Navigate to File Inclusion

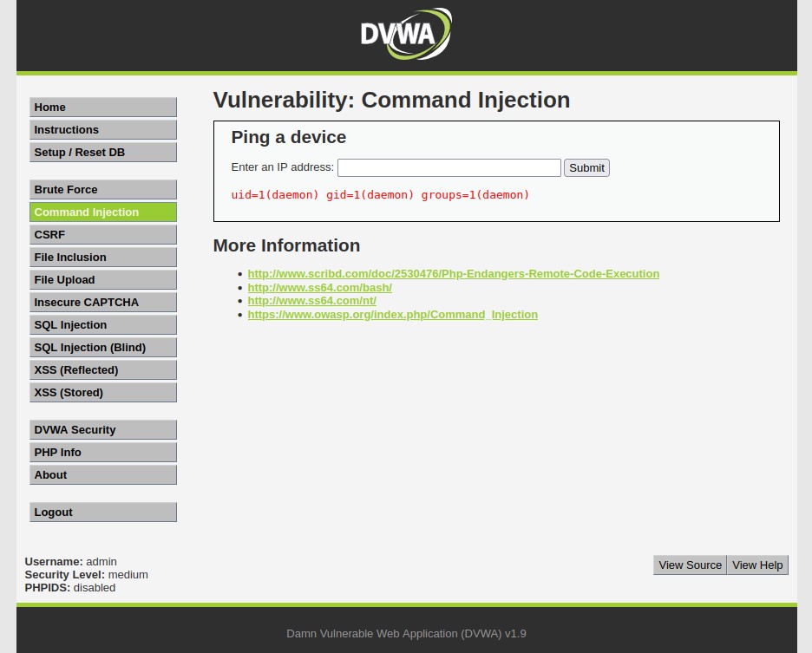(103, 258)
